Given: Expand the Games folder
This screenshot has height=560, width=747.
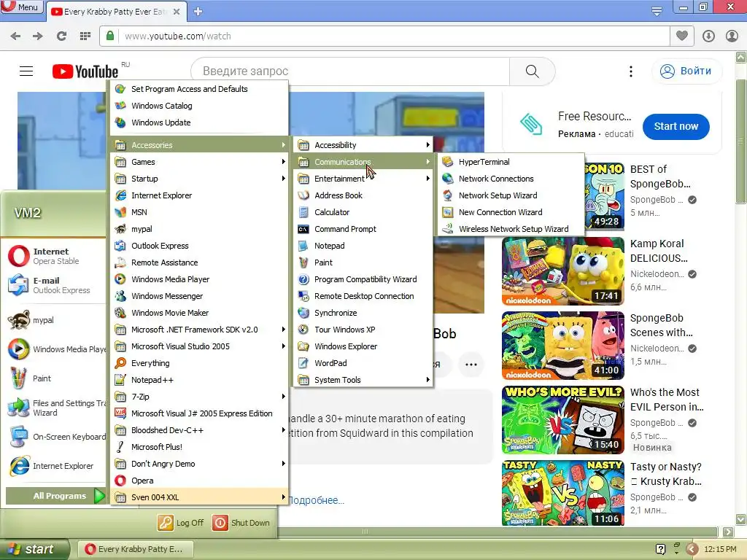Looking at the screenshot, I should (x=200, y=162).
